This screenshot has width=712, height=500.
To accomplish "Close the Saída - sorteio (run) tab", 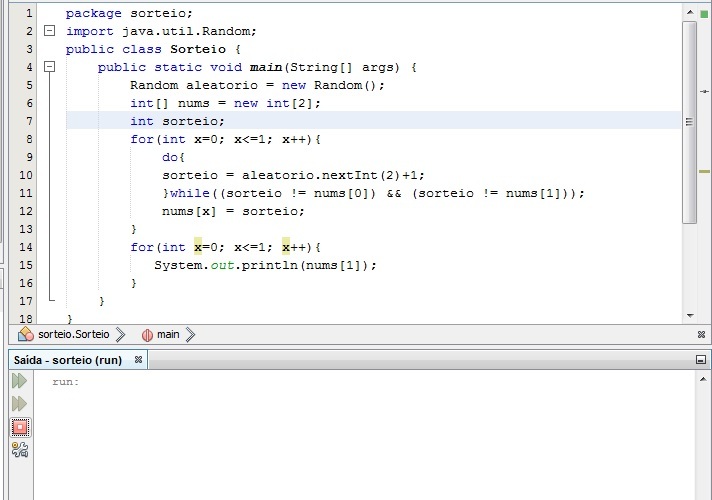I will [x=138, y=360].
